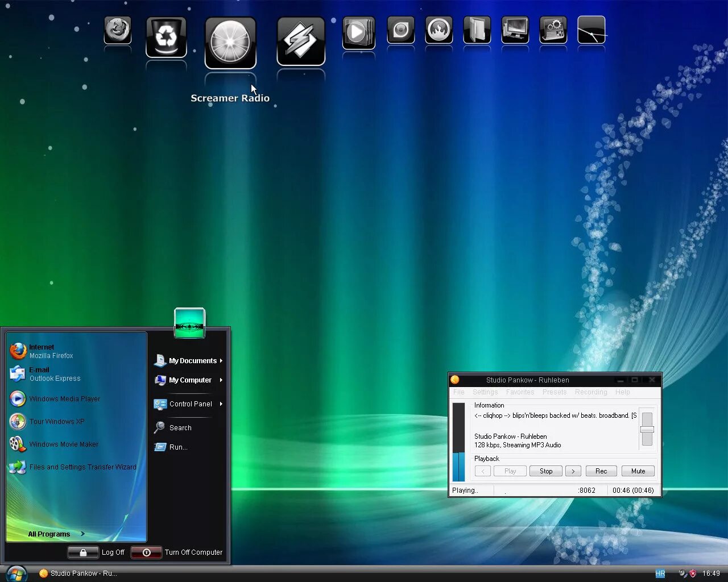Image resolution: width=728 pixels, height=582 pixels.
Task: Open the File menu in Screamer Radio
Action: (x=459, y=392)
